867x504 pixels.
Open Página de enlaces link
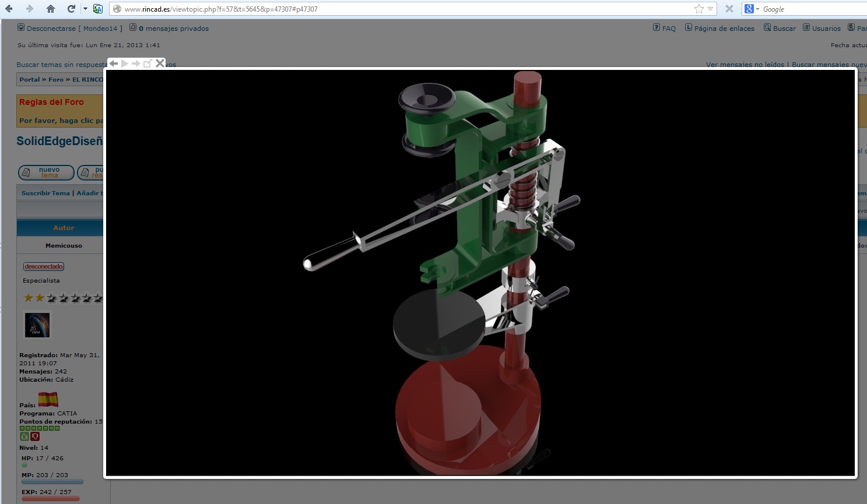[x=724, y=28]
